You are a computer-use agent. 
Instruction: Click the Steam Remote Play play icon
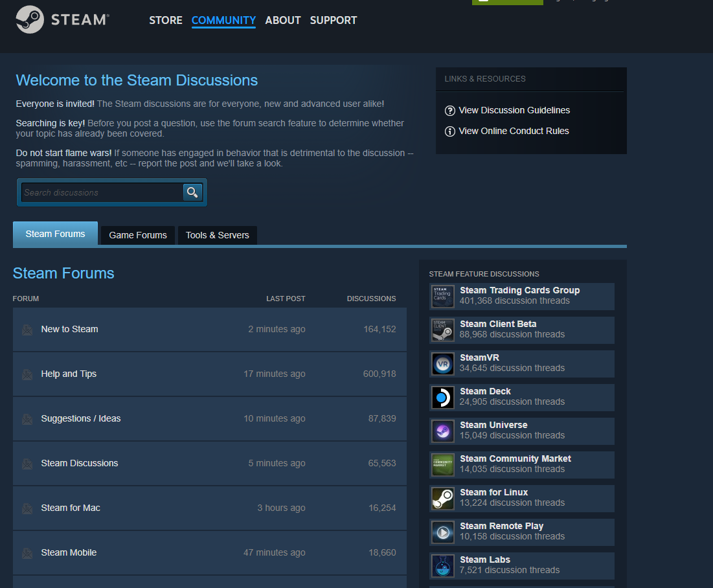443,532
